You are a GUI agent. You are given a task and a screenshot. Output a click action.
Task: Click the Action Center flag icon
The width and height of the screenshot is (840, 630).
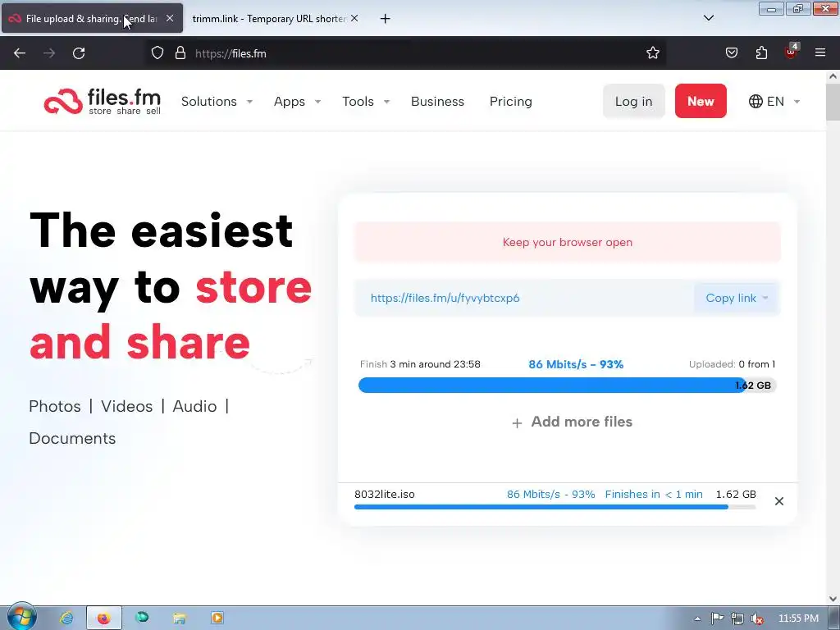717,619
